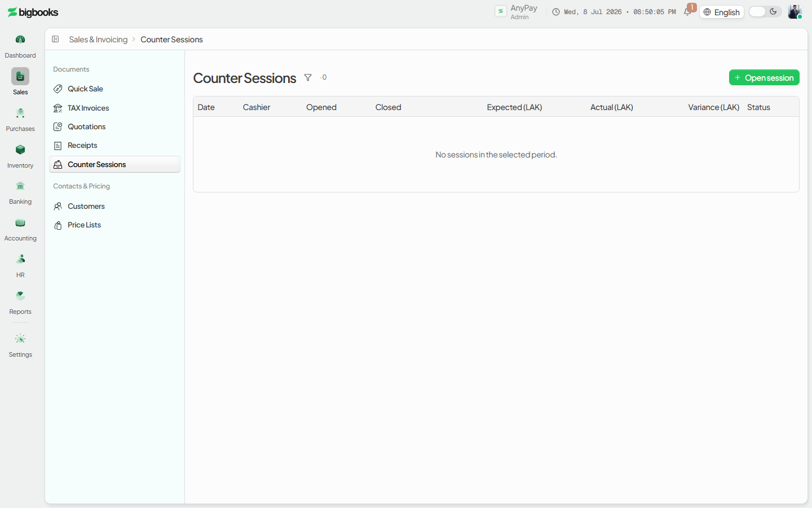
Task: Click the Cashier column header
Action: (257, 107)
